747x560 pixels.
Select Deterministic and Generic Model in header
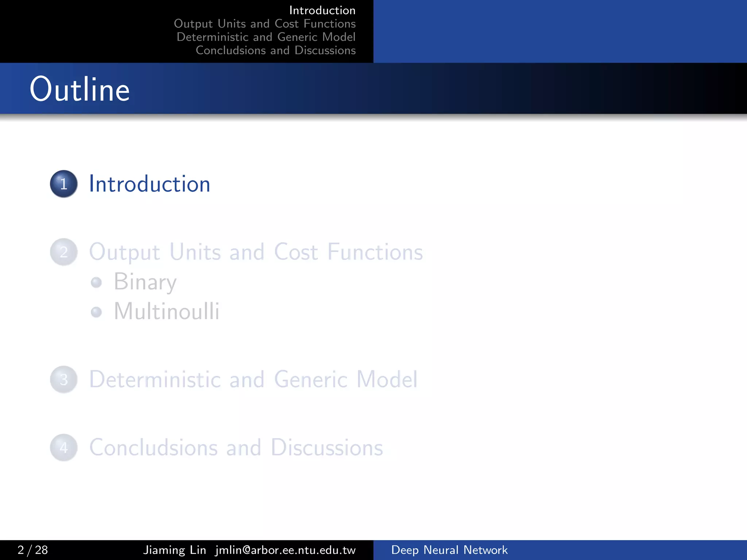(266, 37)
